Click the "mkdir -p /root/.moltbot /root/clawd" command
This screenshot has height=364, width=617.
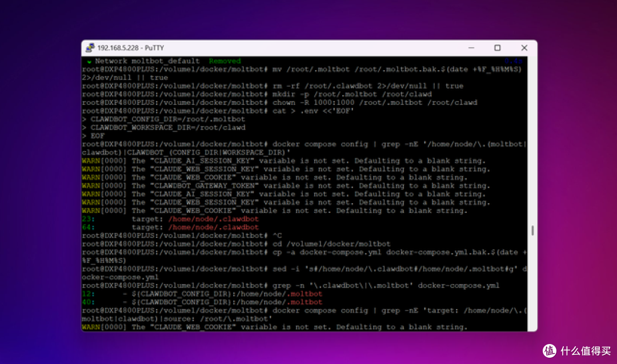click(x=352, y=94)
